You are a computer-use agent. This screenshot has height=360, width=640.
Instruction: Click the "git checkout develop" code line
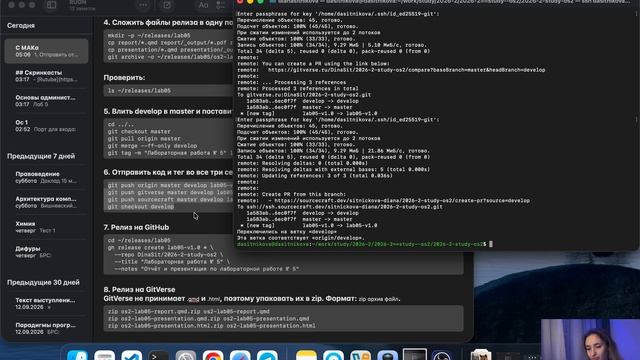[x=141, y=207]
